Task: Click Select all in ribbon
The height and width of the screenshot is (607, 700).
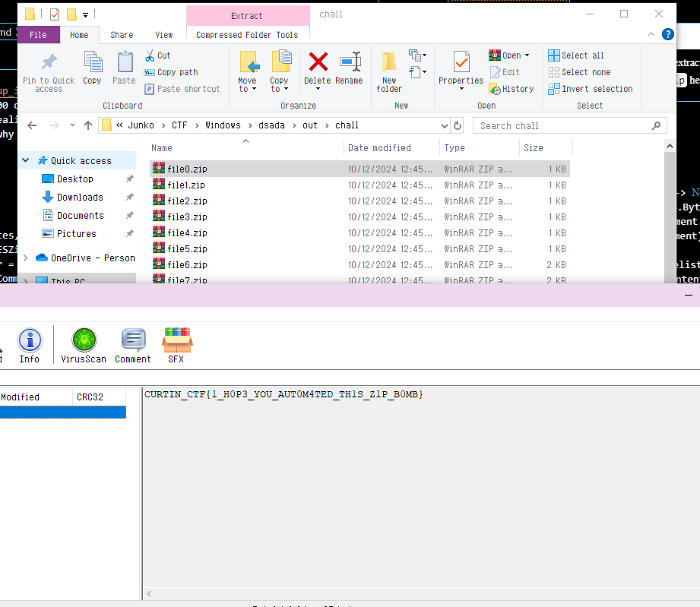Action: [x=576, y=55]
